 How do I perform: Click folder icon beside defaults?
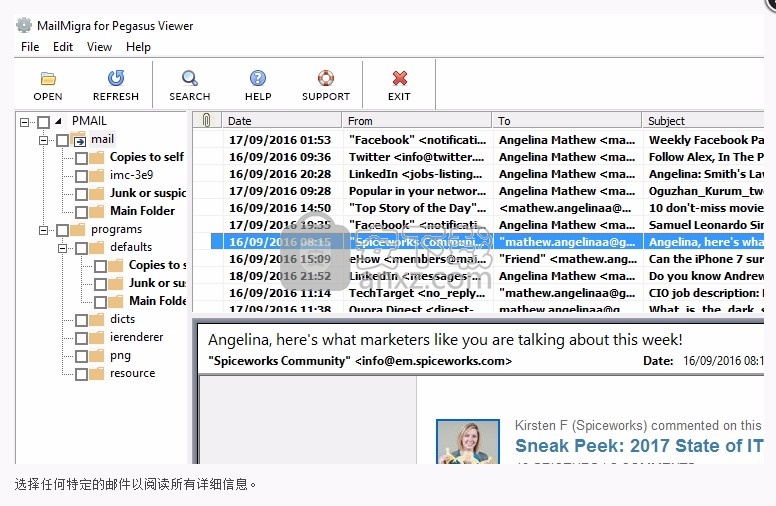click(x=97, y=248)
